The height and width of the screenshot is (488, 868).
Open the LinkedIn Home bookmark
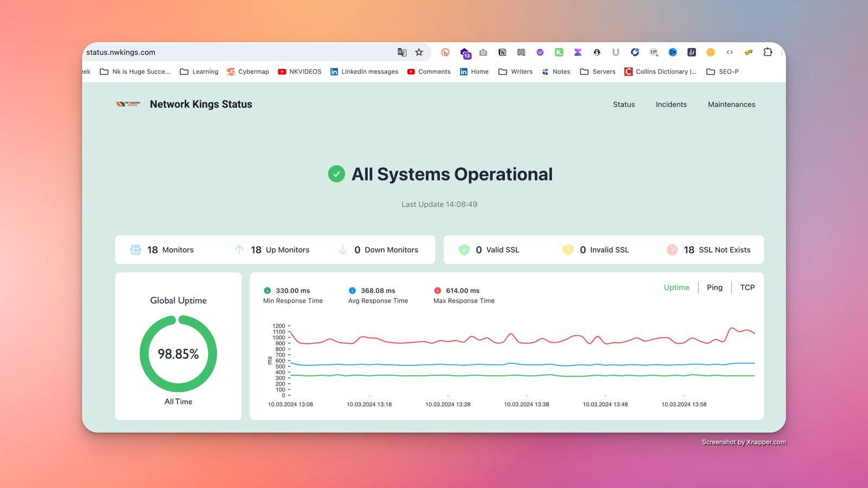[x=474, y=72]
